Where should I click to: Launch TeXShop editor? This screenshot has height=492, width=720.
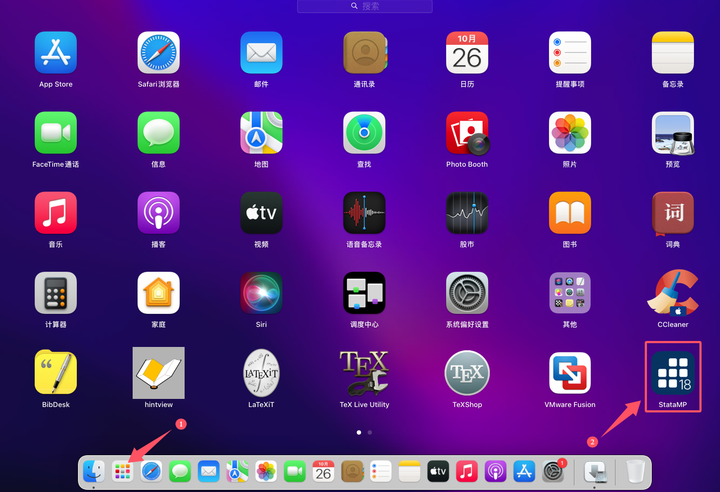click(x=467, y=373)
